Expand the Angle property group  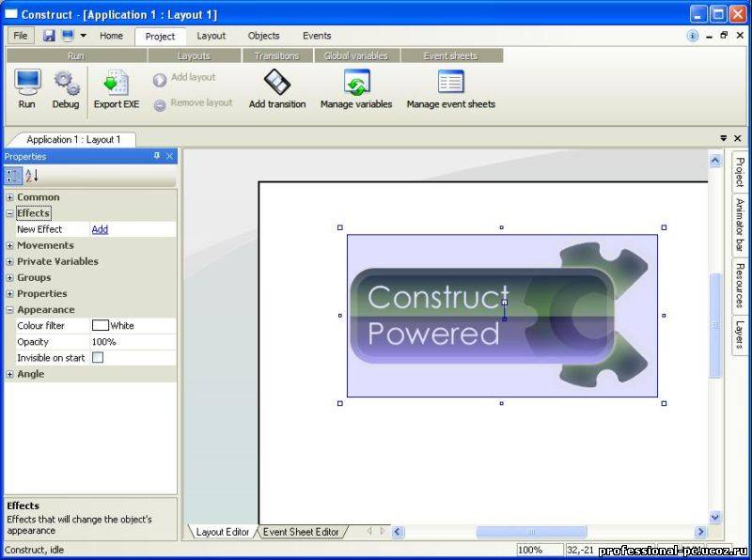[x=9, y=375]
